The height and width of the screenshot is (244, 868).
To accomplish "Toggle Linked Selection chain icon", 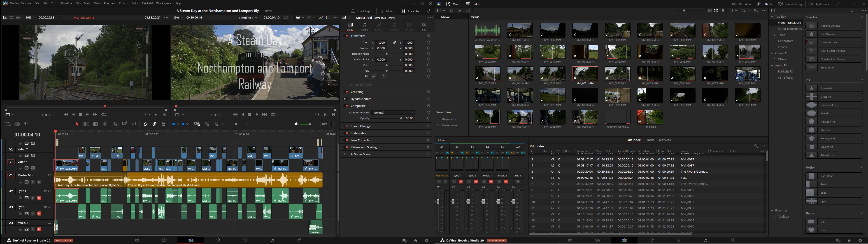I will click(x=154, y=124).
